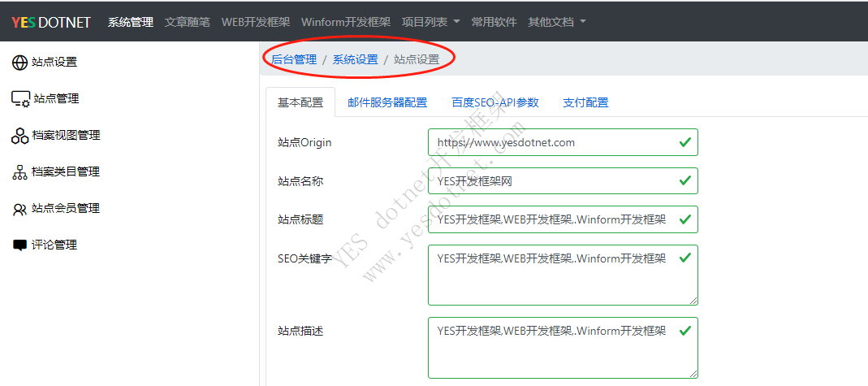Click the YES DOTNET logo
868x386 pixels.
(51, 22)
